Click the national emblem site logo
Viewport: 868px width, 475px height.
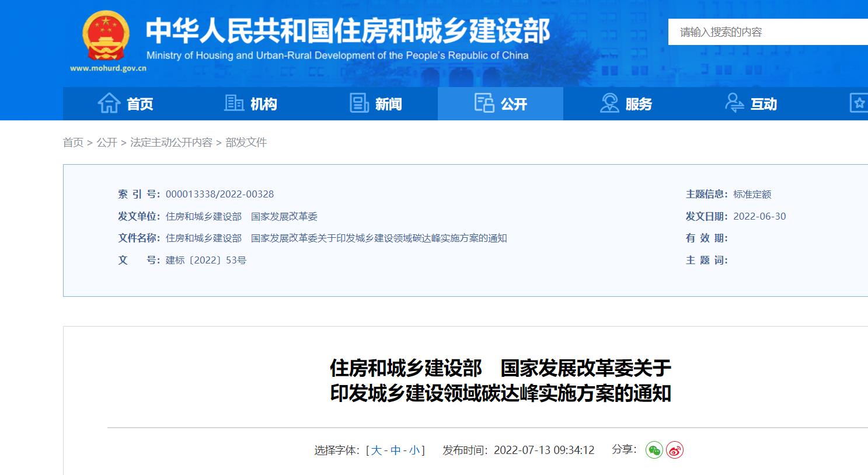[x=105, y=36]
